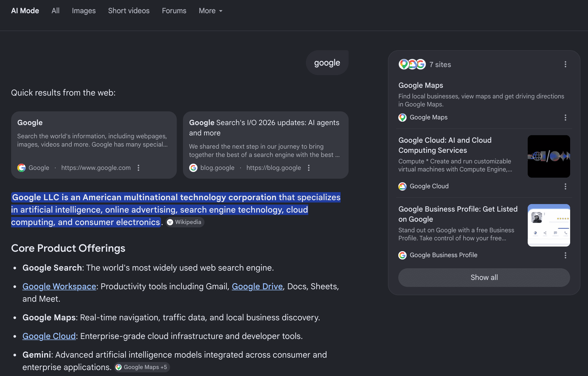
Task: Click the blog.google favicon icon
Action: [x=193, y=168]
